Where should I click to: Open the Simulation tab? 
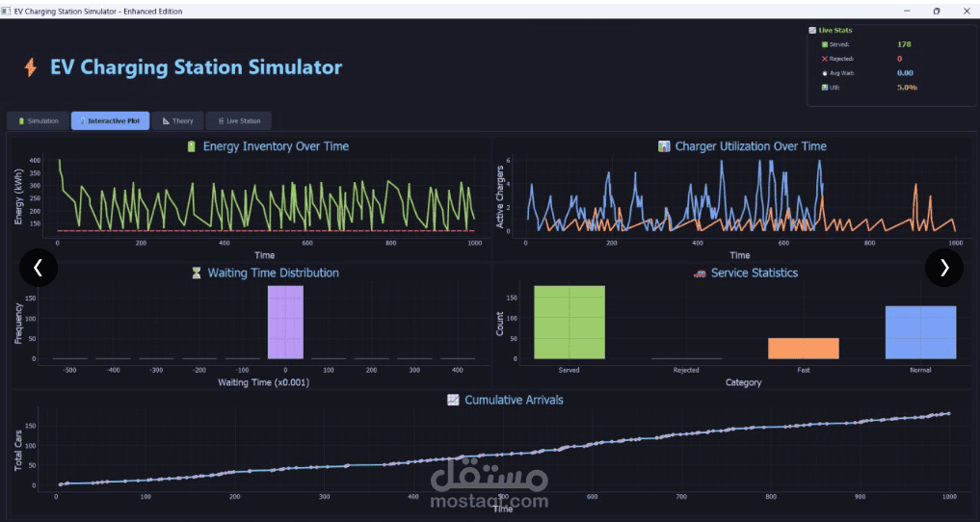pyautogui.click(x=39, y=121)
